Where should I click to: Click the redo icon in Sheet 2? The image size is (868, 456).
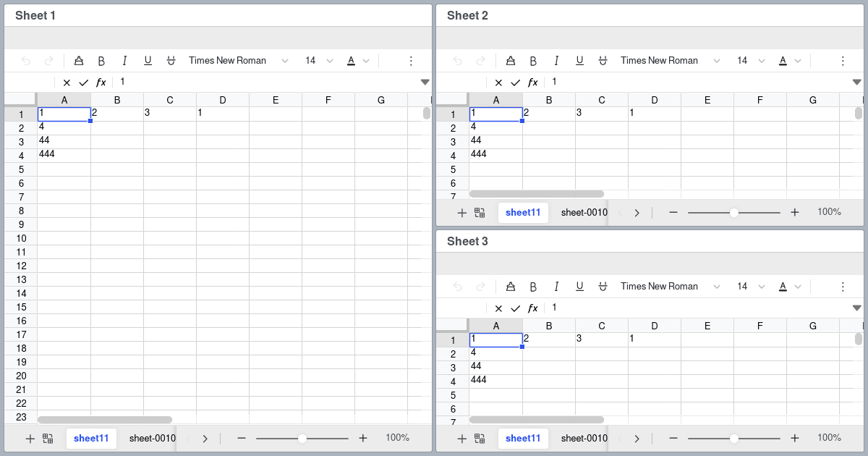[480, 60]
